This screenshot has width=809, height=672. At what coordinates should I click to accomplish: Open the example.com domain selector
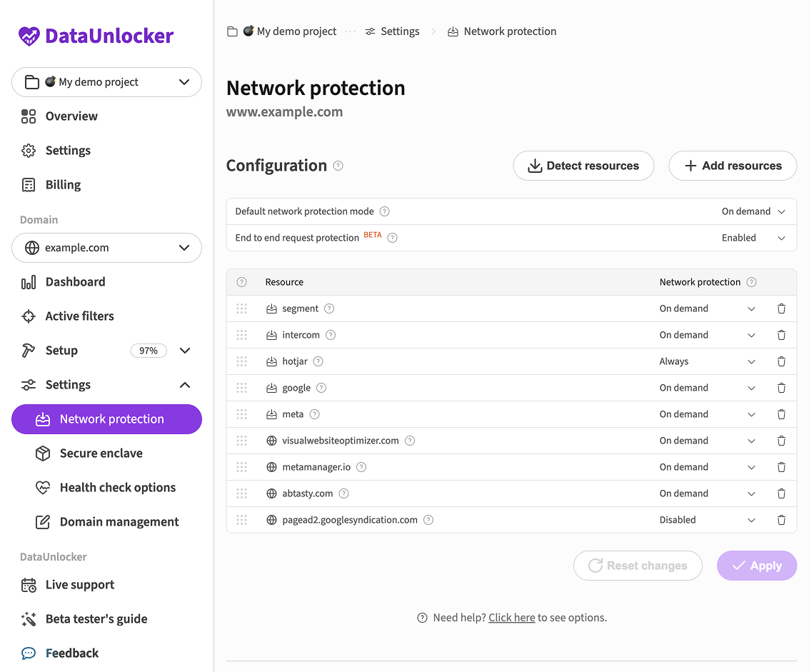(106, 248)
